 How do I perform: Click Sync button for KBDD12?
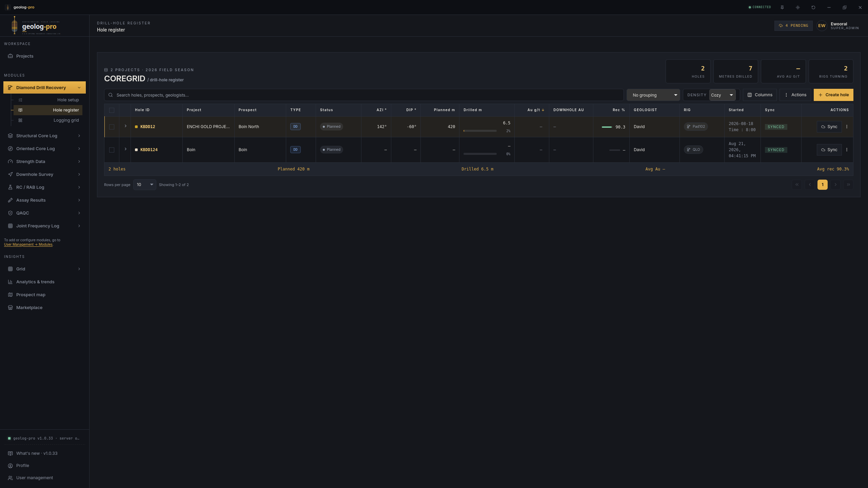829,127
